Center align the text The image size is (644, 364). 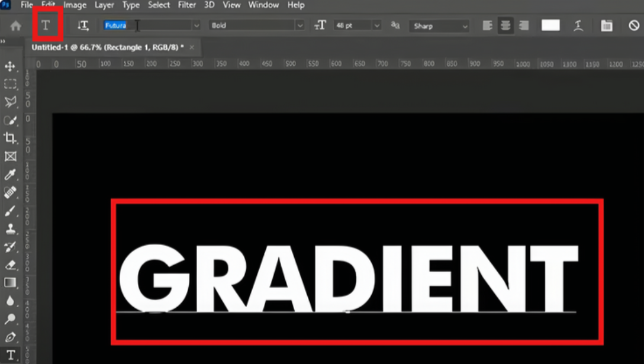pyautogui.click(x=505, y=26)
